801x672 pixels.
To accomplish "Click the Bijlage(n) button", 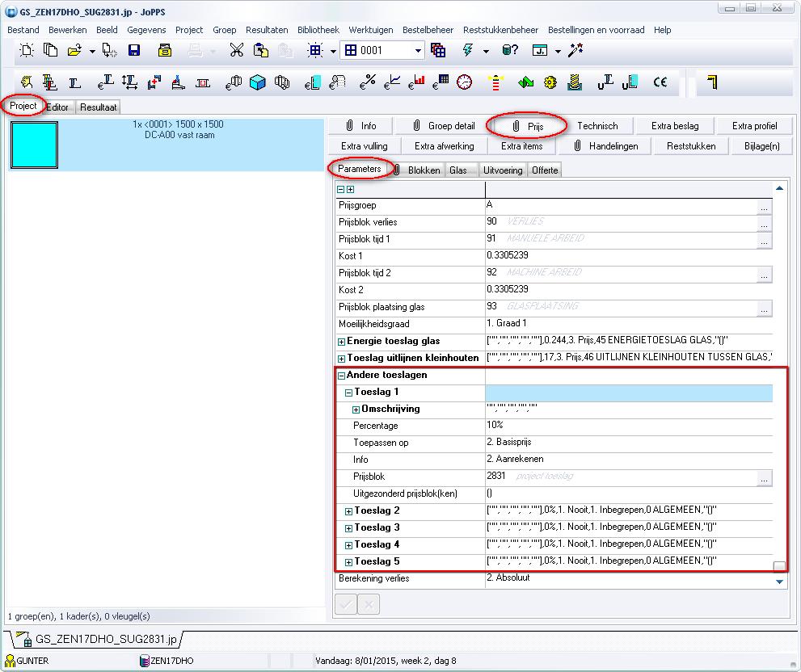I will tap(761, 146).
